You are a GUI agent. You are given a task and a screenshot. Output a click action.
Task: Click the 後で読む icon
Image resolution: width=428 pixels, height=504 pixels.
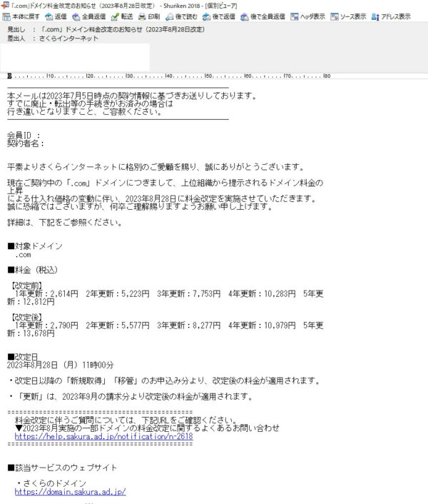[169, 16]
